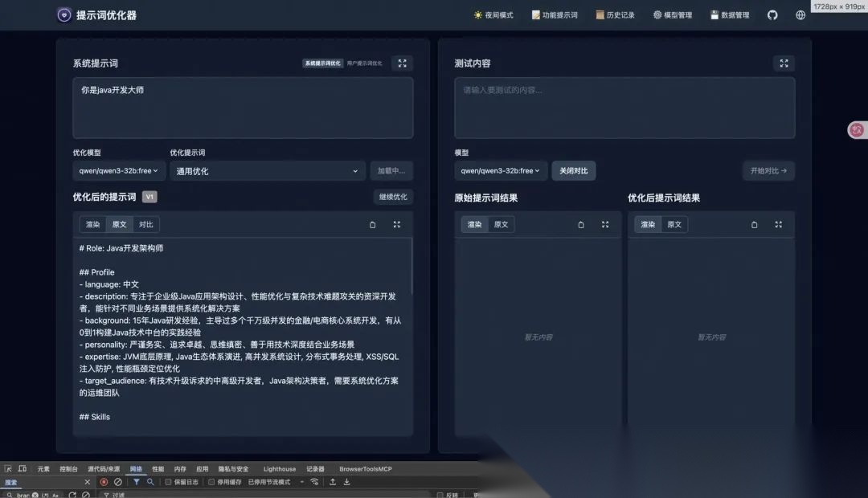Copy the 优化后提示词结果 content
Screen dimensions: 868x498
point(754,225)
